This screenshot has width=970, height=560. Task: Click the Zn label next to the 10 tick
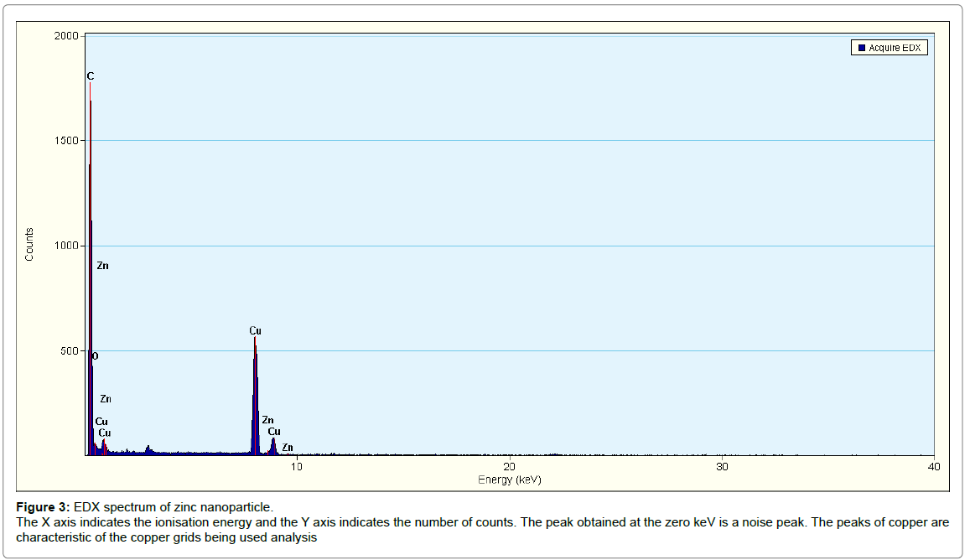[x=288, y=448]
